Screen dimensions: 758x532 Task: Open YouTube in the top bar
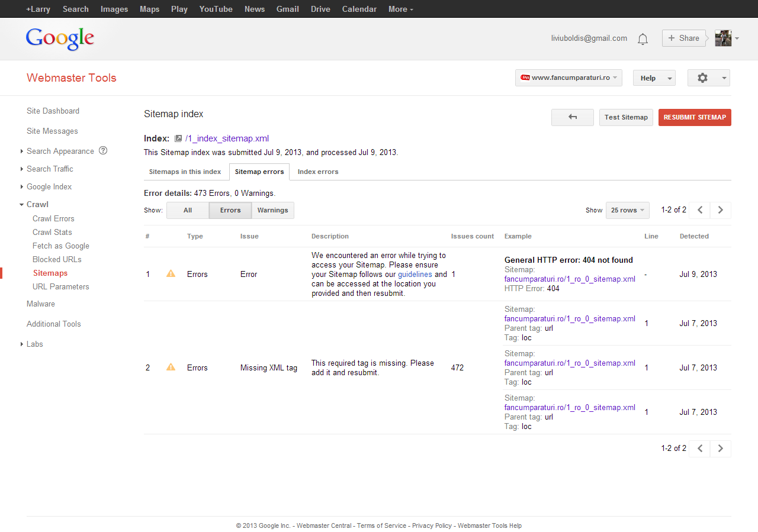(x=216, y=9)
